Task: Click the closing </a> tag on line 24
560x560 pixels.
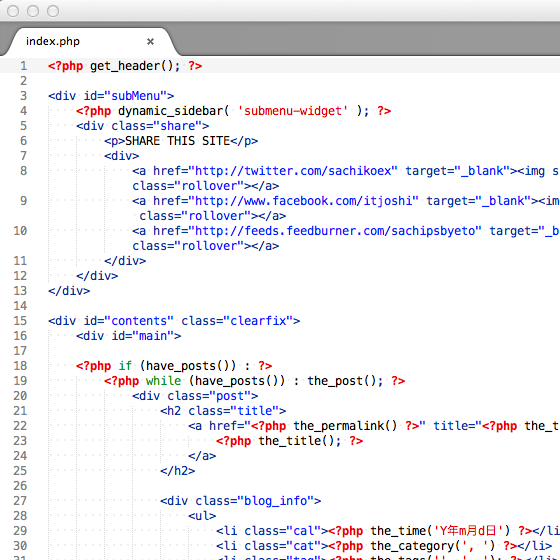Action: (202, 456)
